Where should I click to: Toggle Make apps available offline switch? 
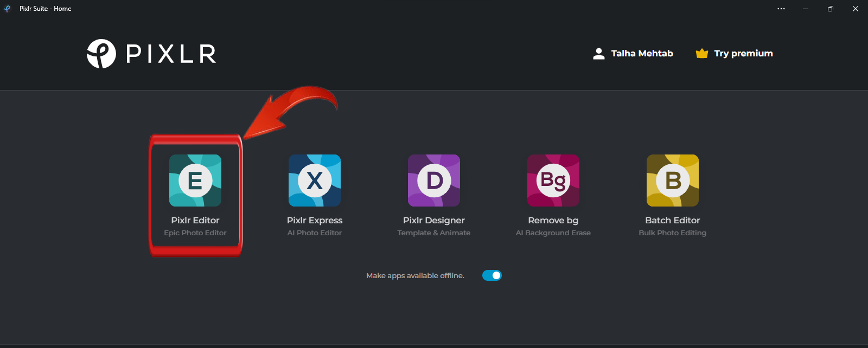coord(492,275)
